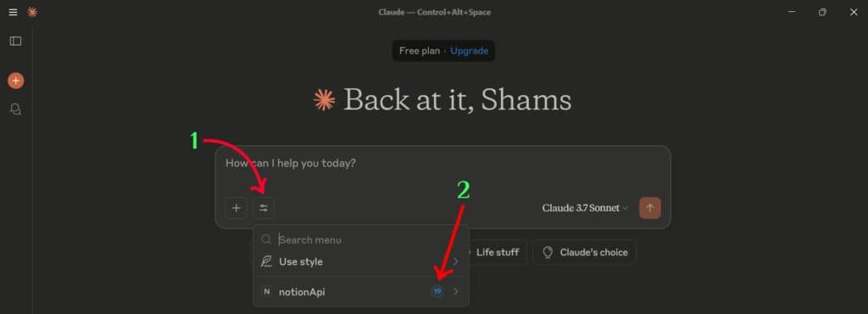Toggle the sidebar panel icon

[x=15, y=41]
